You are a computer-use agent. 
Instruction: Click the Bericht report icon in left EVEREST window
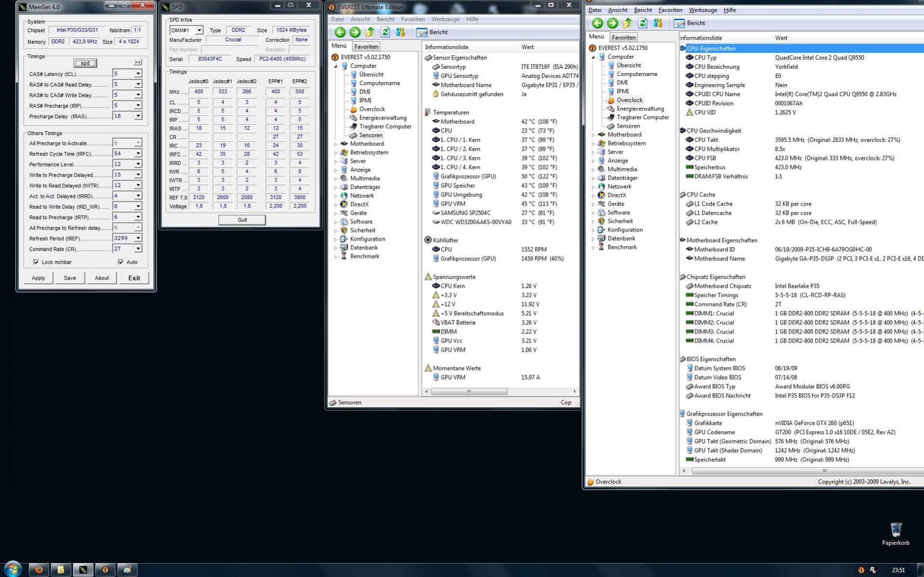pos(422,32)
